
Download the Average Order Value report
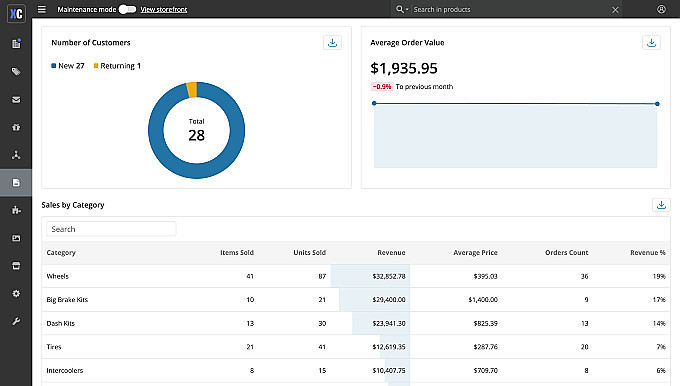(651, 43)
